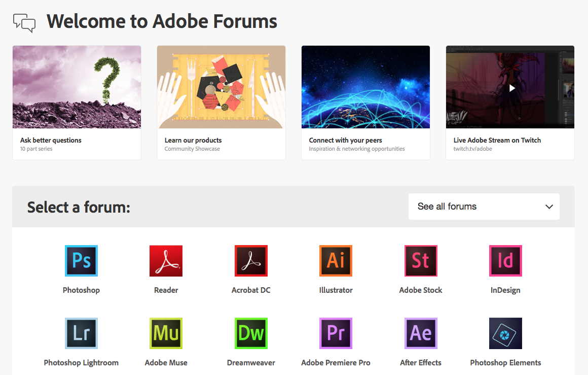Open the Community Showcase artwork thumbnail
The height and width of the screenshot is (375, 588).
pos(221,87)
